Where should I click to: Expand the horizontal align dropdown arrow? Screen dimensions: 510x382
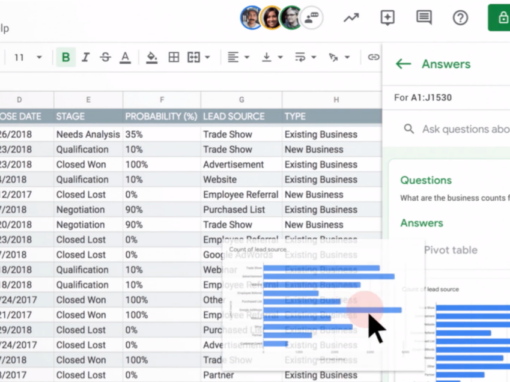tap(247, 57)
